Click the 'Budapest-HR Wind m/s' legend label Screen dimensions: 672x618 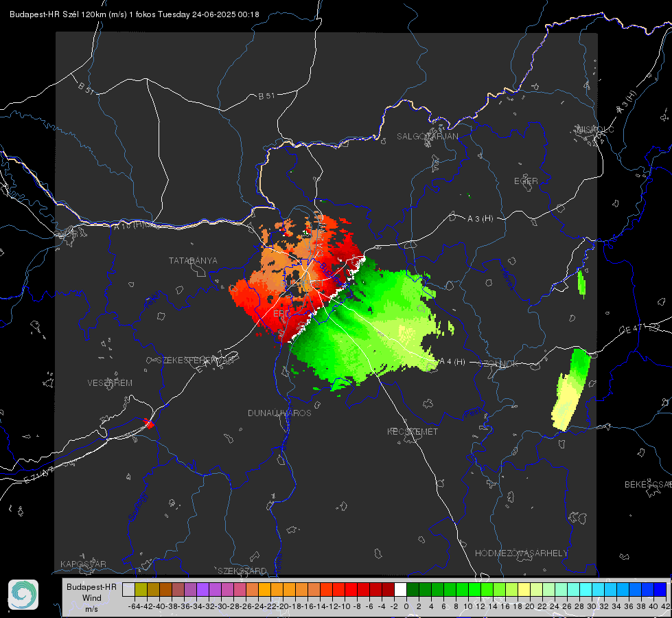91,597
